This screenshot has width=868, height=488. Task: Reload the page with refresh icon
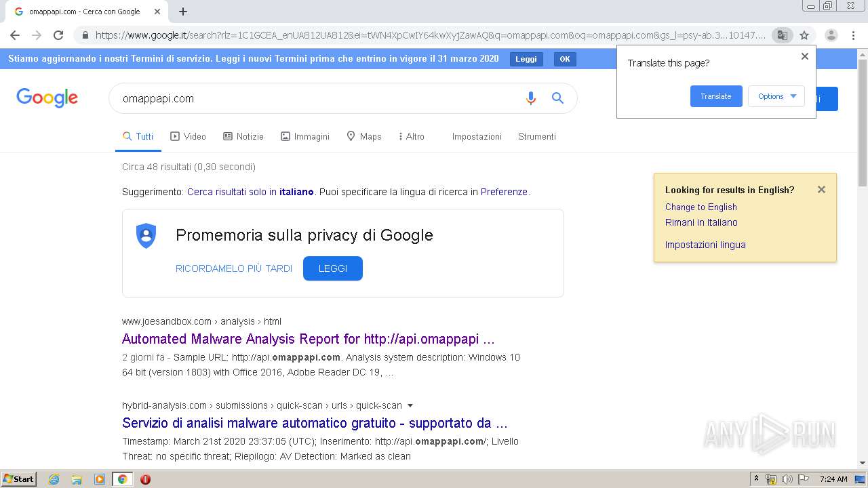point(58,35)
